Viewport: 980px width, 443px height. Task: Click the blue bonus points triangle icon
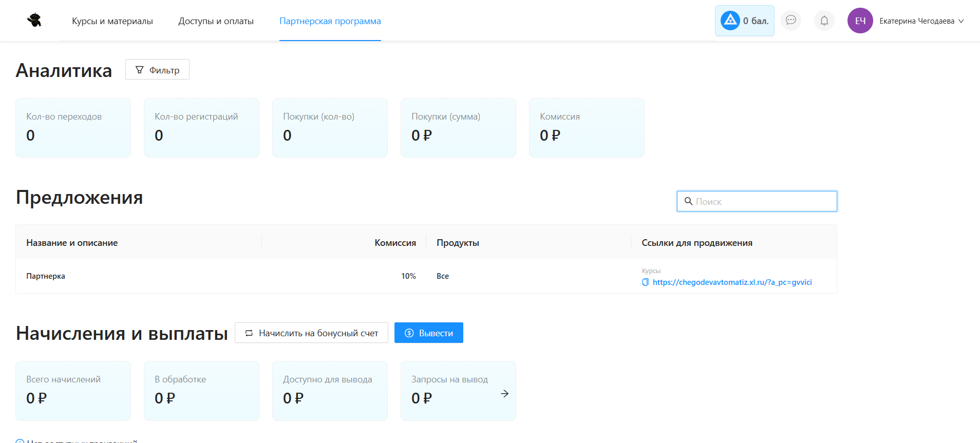point(730,21)
